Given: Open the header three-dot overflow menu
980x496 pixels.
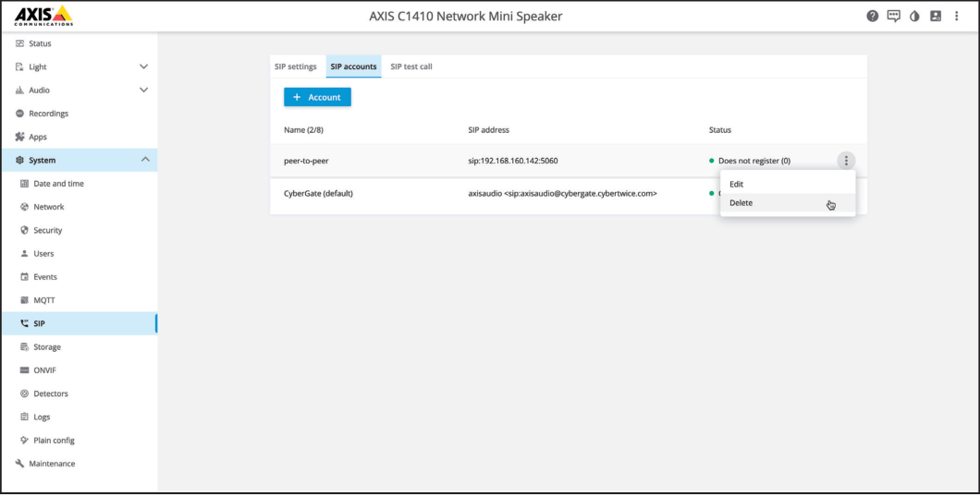Looking at the screenshot, I should pyautogui.click(x=957, y=16).
